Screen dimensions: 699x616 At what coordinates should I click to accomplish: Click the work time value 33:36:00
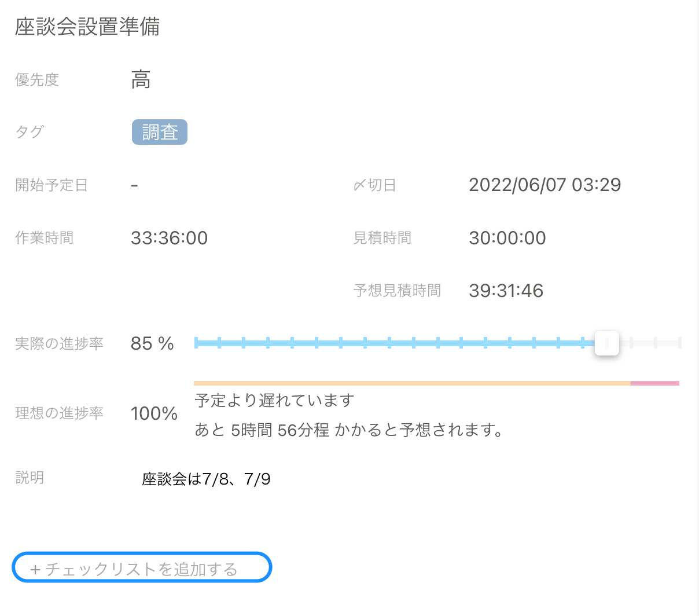(x=169, y=237)
